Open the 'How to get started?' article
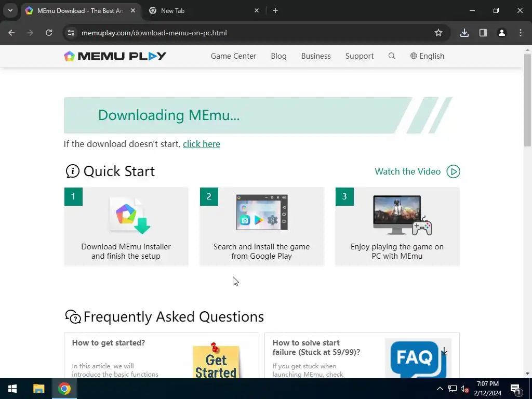 [109, 343]
